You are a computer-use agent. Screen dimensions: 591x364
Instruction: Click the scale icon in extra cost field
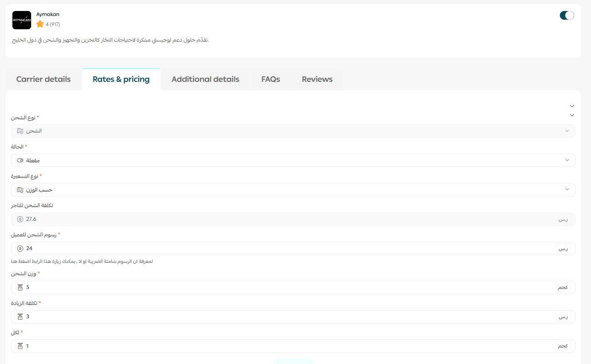(x=20, y=316)
